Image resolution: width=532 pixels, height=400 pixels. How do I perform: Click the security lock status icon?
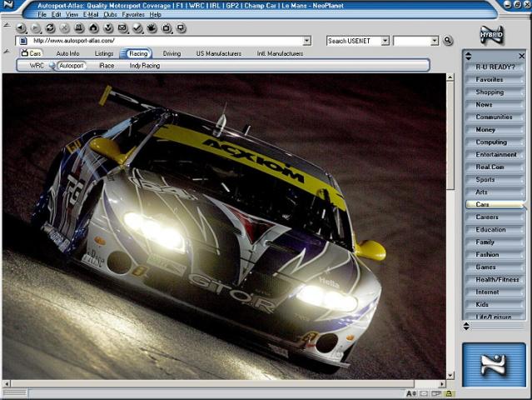[448, 393]
